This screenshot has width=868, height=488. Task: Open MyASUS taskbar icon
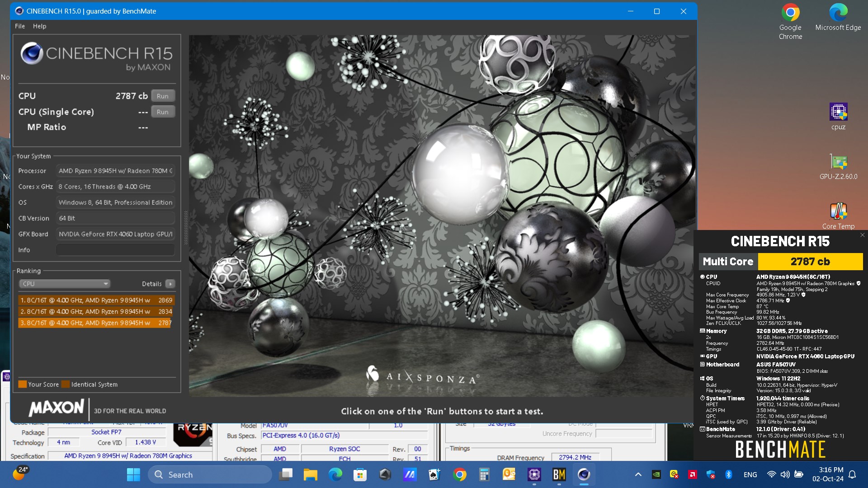[410, 474]
